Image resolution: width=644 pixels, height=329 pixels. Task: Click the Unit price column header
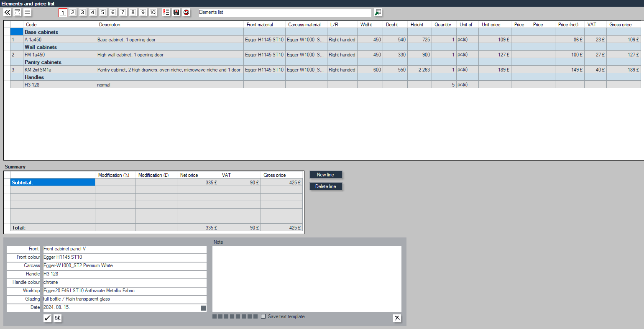[495, 25]
